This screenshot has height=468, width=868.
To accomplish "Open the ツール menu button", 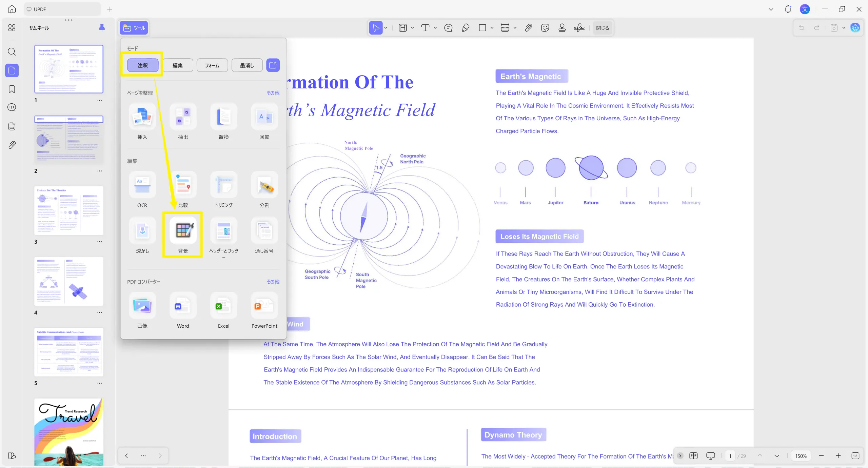I will coord(134,28).
